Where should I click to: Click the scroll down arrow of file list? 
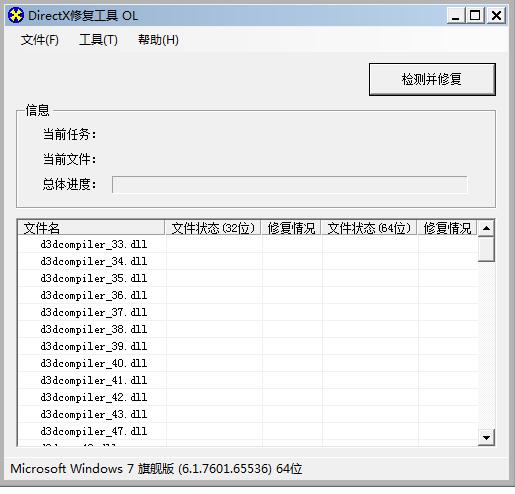(486, 437)
